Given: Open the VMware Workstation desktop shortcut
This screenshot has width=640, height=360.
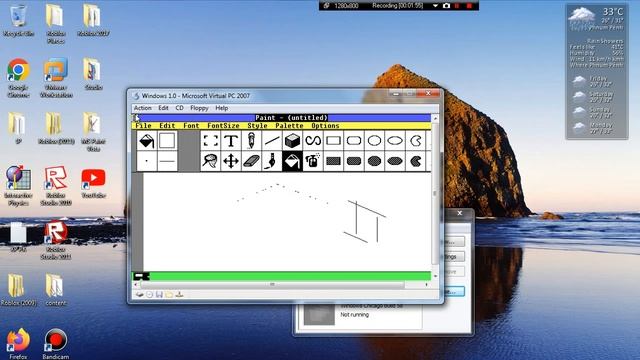Looking at the screenshot, I should (56, 78).
